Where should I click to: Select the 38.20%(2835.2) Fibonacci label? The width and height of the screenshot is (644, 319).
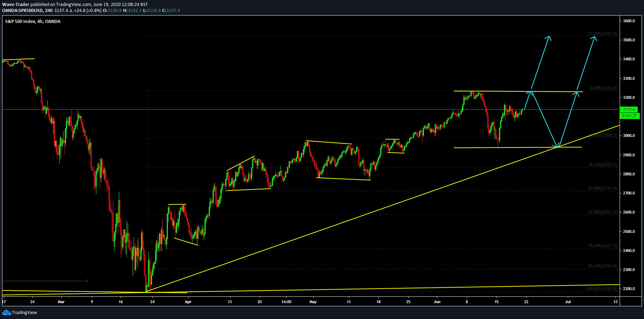(602, 164)
